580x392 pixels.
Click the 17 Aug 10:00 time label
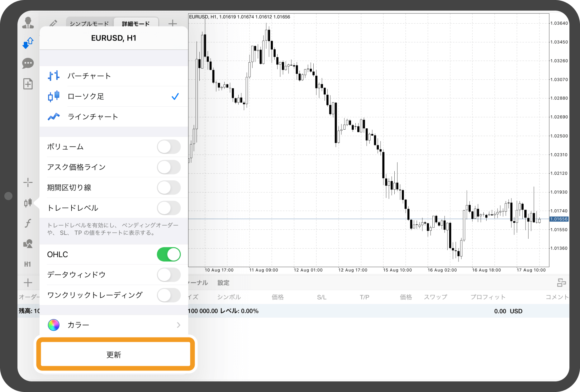531,270
